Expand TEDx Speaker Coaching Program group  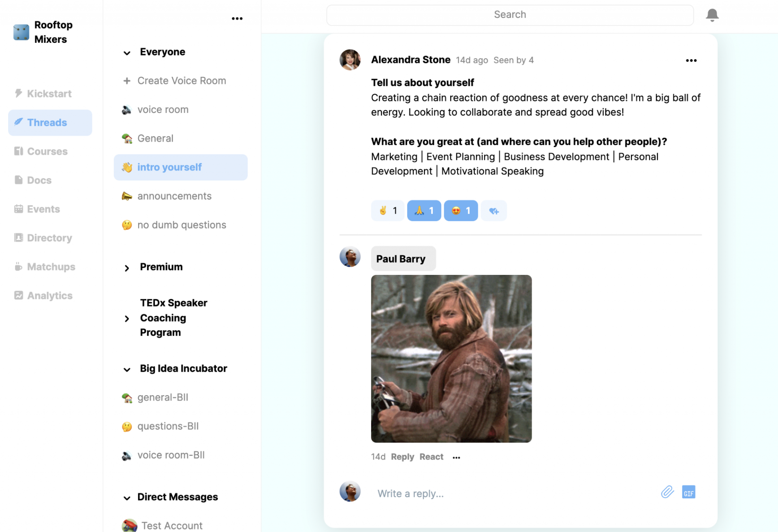pyautogui.click(x=127, y=319)
